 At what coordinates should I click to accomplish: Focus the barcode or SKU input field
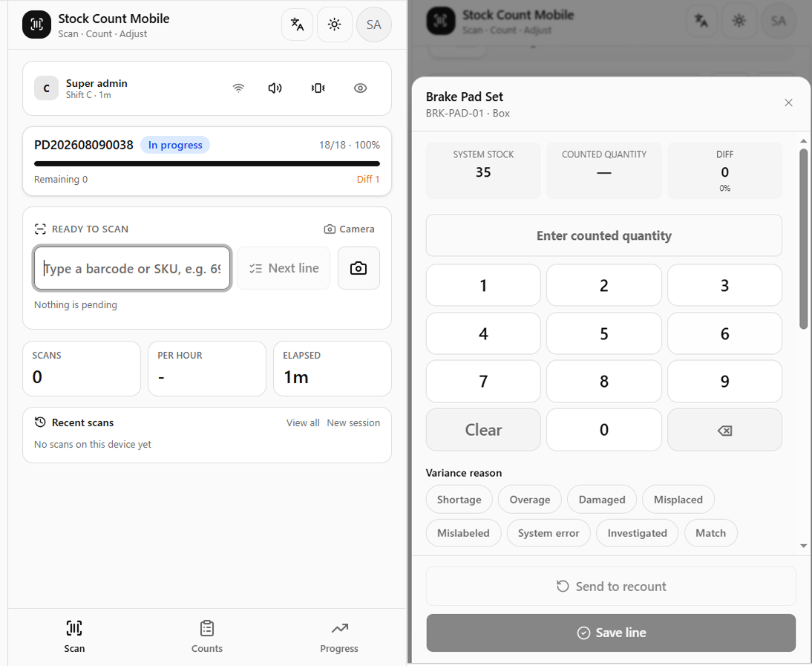pyautogui.click(x=132, y=268)
